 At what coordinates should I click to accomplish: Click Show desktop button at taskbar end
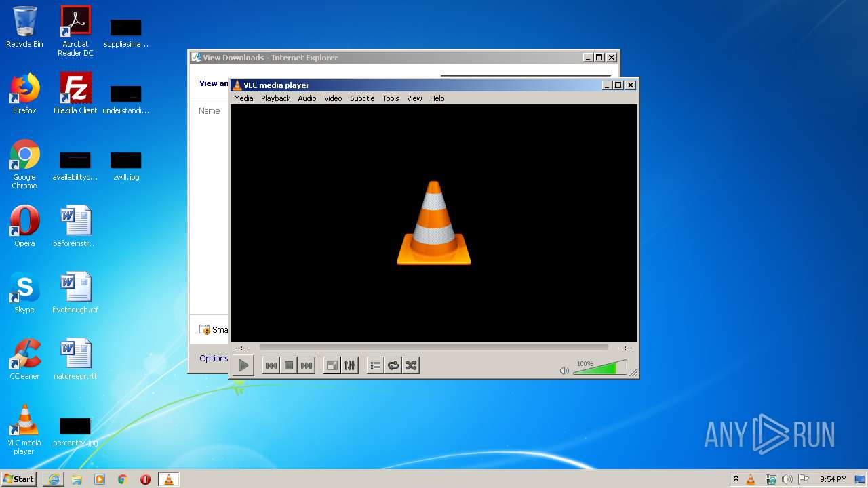[x=861, y=479]
